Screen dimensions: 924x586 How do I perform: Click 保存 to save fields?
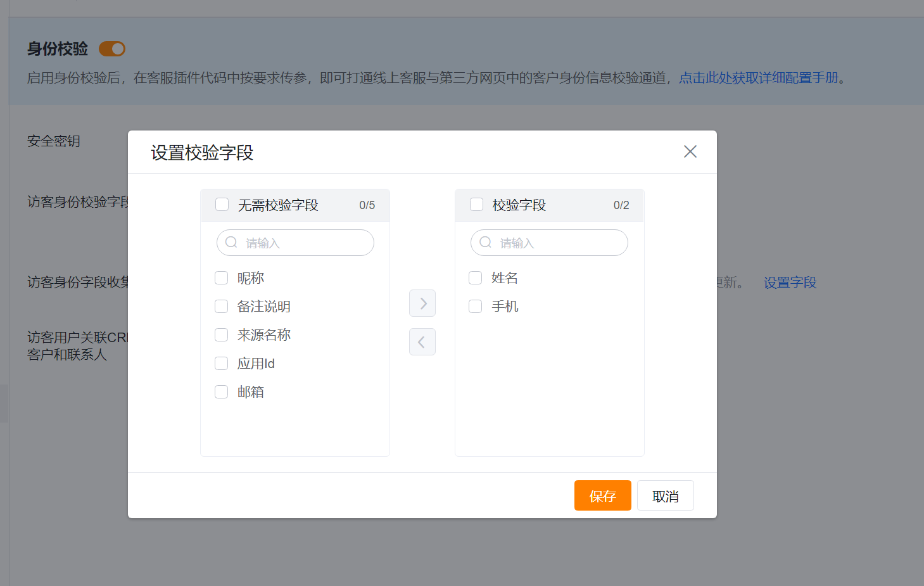pos(603,495)
